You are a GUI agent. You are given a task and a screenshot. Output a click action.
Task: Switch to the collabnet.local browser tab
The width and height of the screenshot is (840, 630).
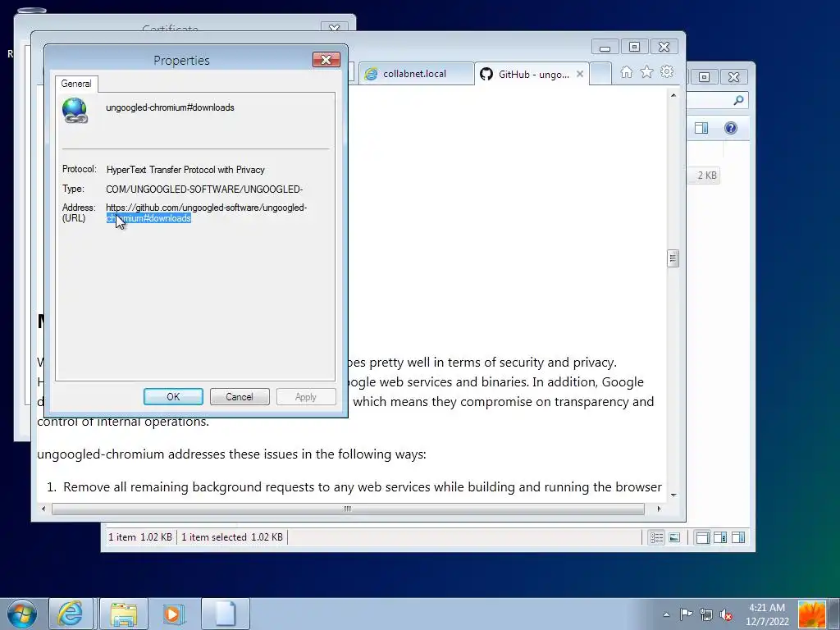(x=415, y=74)
